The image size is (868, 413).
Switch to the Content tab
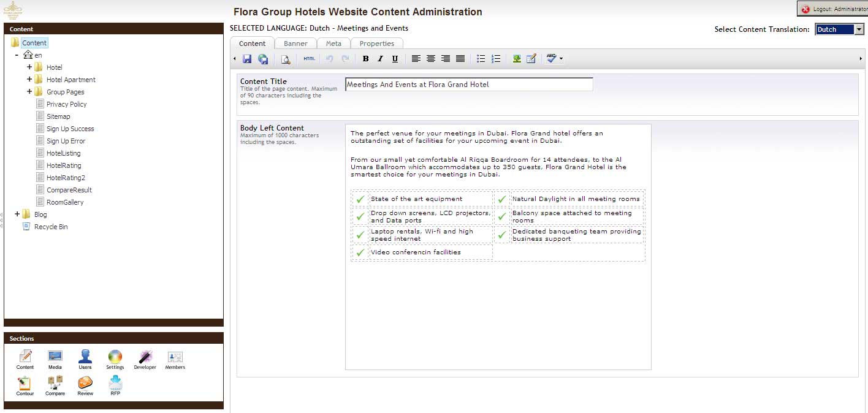253,44
